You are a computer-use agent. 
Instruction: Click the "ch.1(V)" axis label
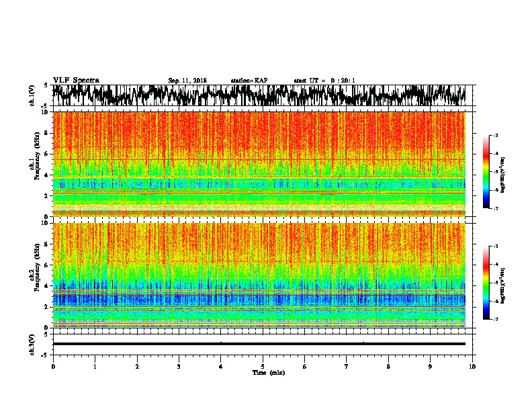pos(32,95)
